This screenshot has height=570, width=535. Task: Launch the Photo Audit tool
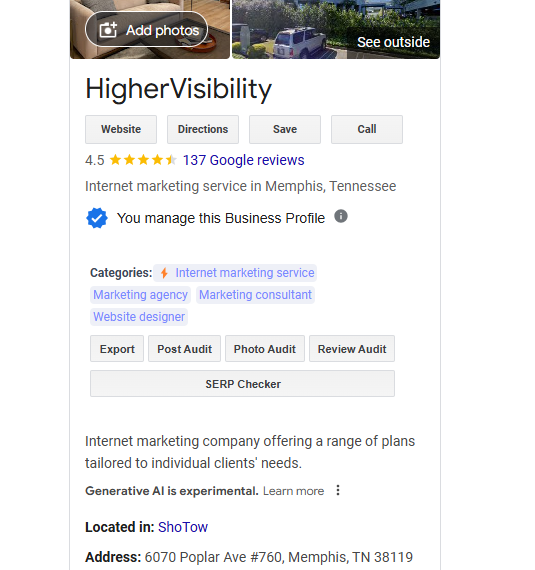pos(265,349)
